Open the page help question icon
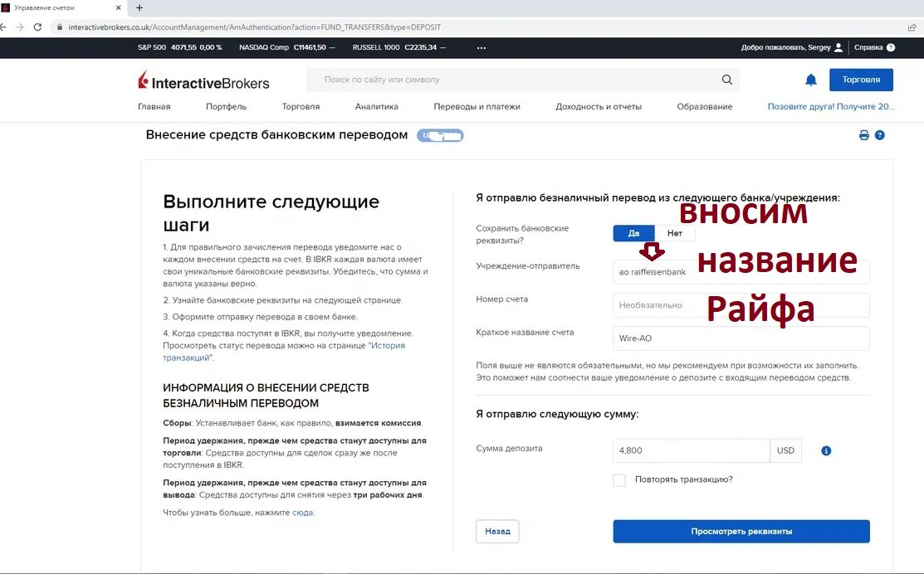The height and width of the screenshot is (574, 924). click(880, 135)
